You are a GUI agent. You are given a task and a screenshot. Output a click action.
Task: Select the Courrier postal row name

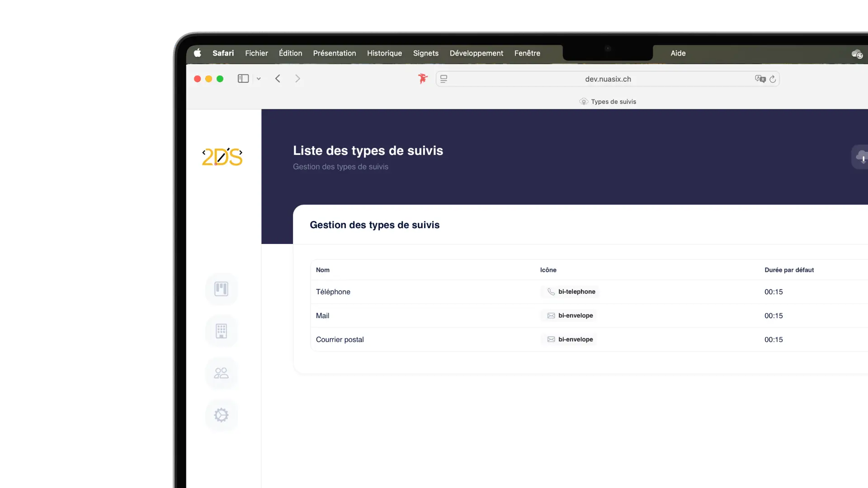coord(340,340)
